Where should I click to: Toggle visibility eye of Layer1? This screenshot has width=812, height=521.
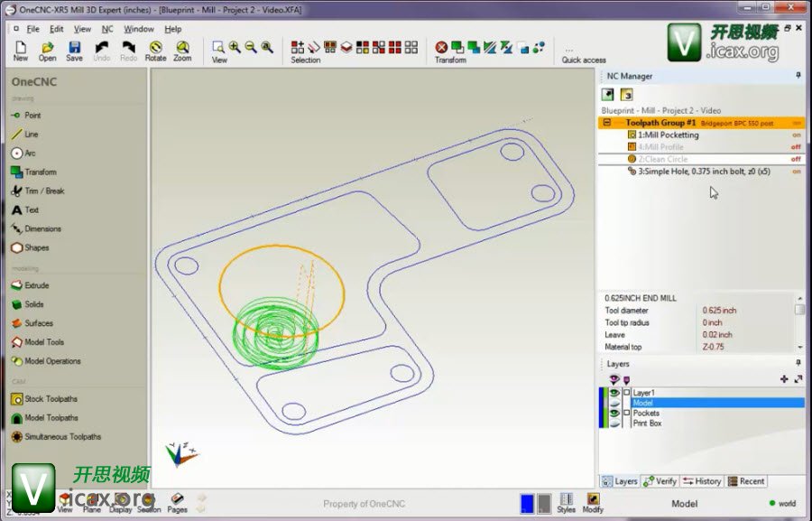point(614,393)
